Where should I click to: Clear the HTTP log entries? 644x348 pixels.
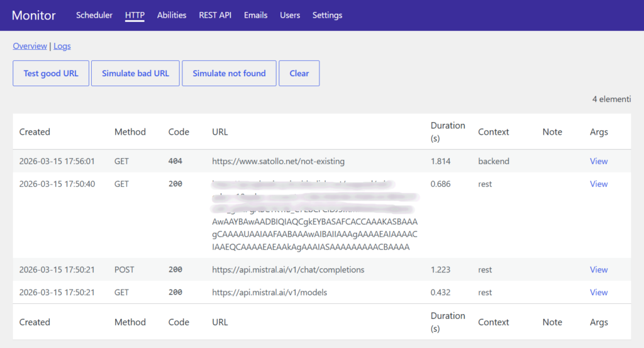pyautogui.click(x=299, y=73)
